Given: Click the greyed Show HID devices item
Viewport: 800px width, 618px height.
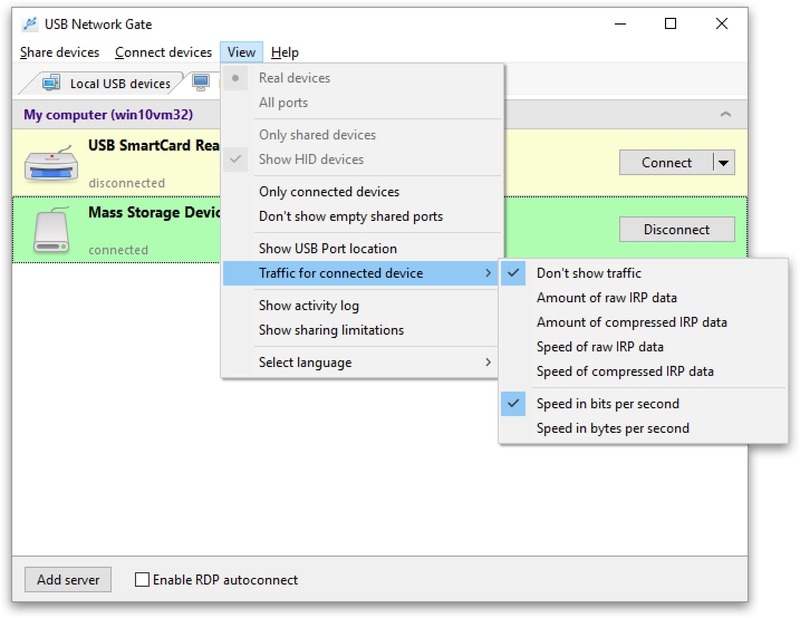Looking at the screenshot, I should 360,159.
